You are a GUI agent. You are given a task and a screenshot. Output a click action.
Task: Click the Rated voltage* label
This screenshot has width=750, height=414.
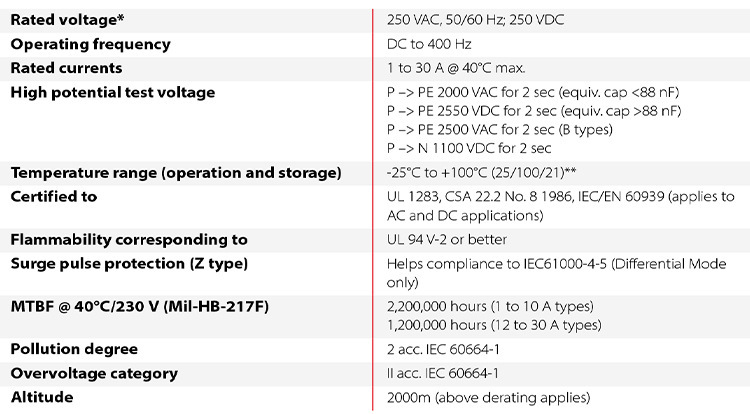pyautogui.click(x=67, y=20)
